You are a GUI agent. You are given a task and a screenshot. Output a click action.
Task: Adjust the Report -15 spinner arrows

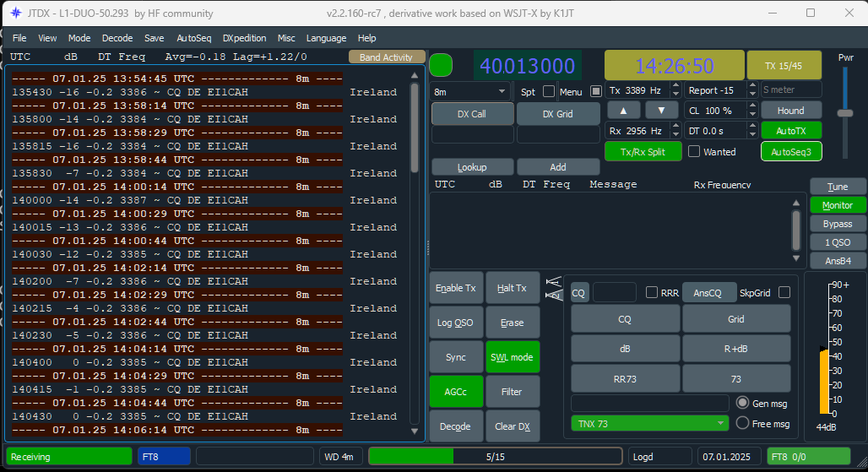click(x=751, y=90)
